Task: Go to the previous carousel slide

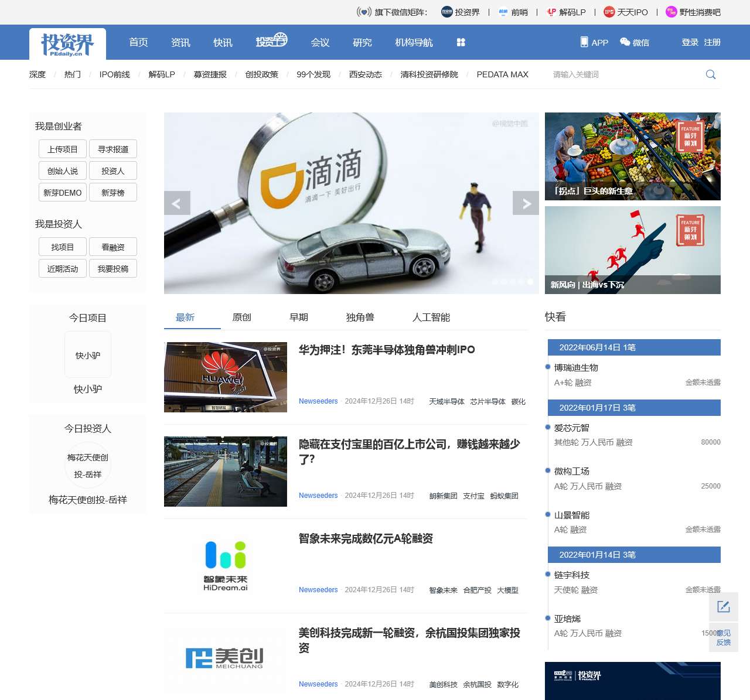Action: click(177, 203)
